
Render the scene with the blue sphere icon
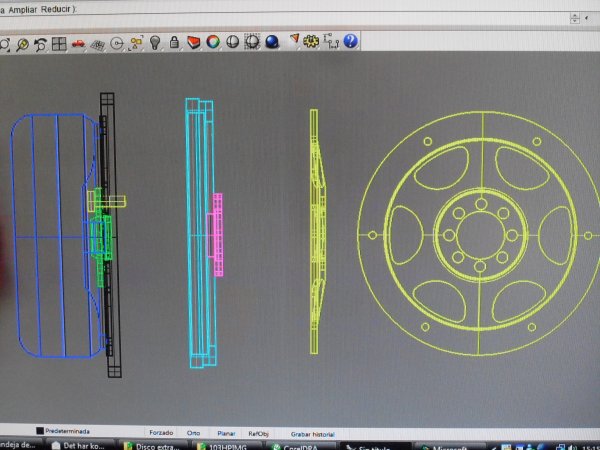270,42
